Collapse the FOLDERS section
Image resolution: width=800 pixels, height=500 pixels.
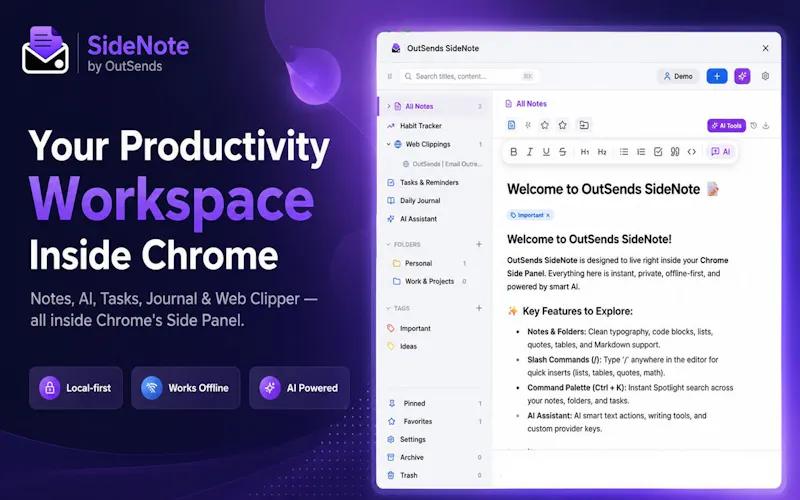[x=388, y=244]
